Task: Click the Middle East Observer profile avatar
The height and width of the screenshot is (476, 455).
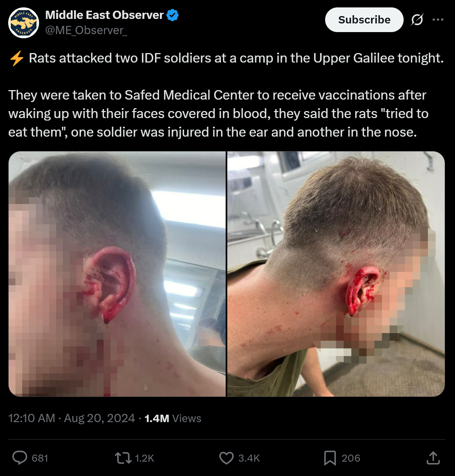Action: 24,23
